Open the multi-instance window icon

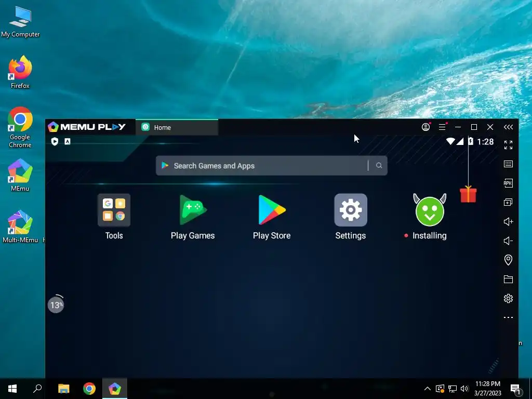point(508,202)
